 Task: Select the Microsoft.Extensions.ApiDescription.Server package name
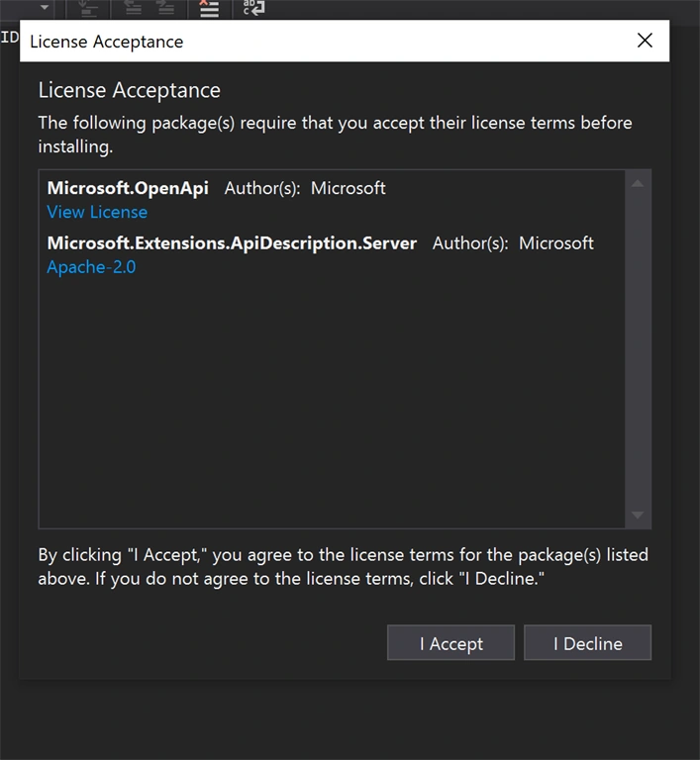pos(232,243)
